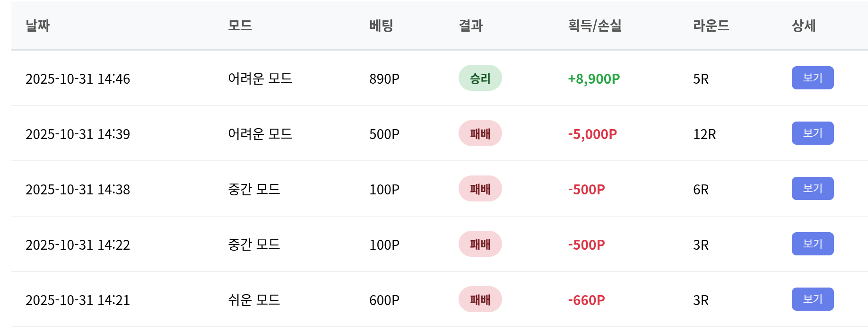Click 보기 button for the 14:46 record
This screenshot has height=332, width=868.
point(812,78)
